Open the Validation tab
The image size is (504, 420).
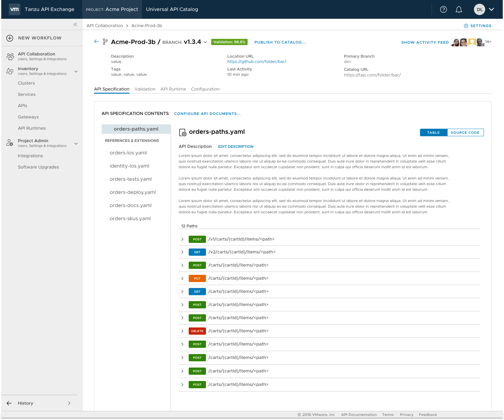tap(145, 89)
